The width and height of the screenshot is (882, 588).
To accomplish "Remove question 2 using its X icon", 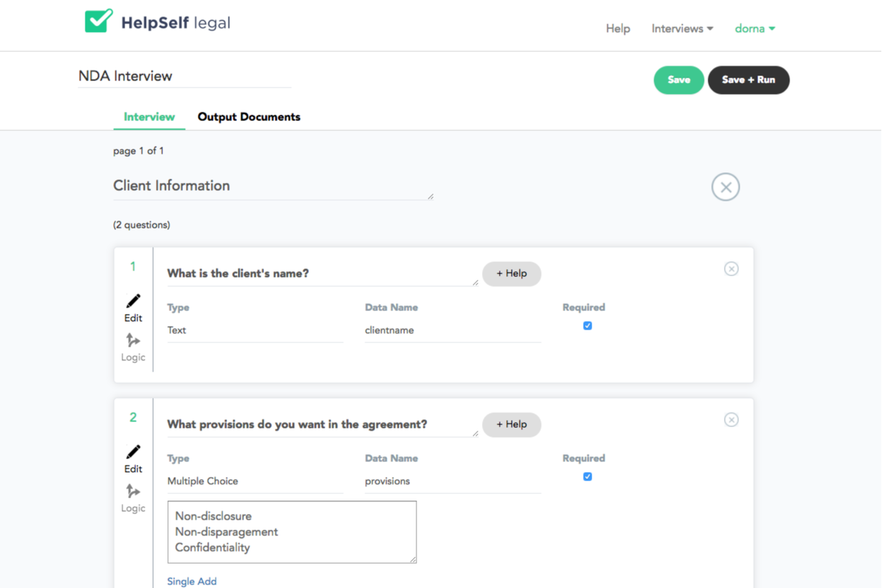I will click(x=731, y=420).
